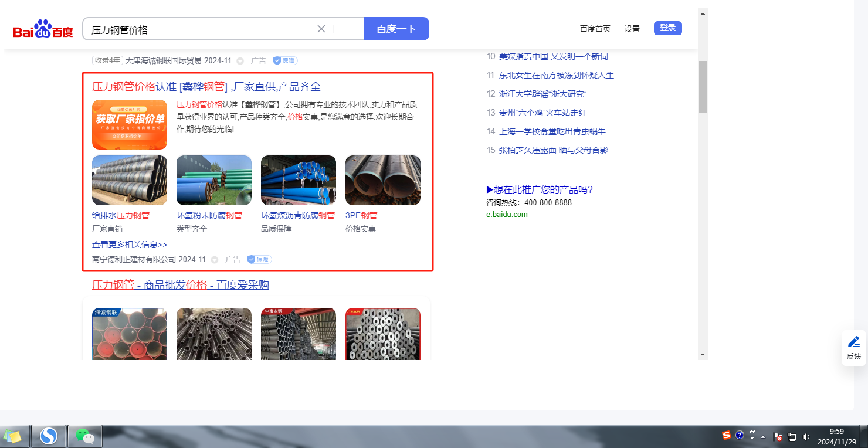Open hot search item 15 张柏芝久违露面 晒与父母合影
Screen dimensions: 868x448
click(x=554, y=150)
